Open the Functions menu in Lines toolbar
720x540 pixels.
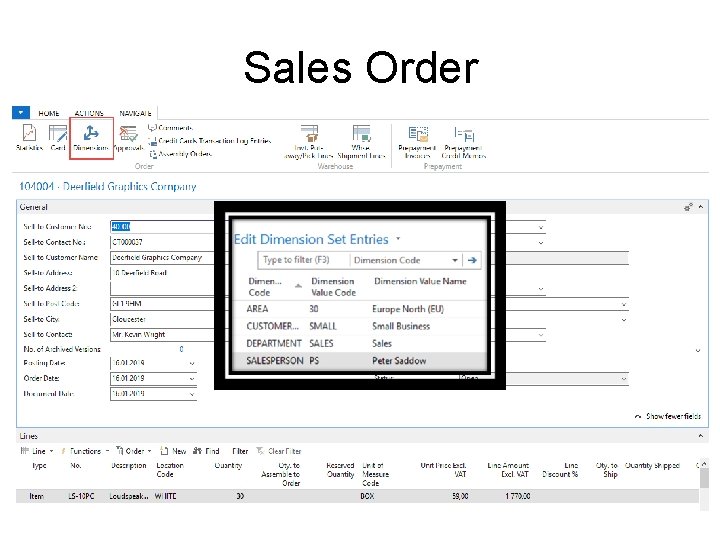tap(85, 451)
